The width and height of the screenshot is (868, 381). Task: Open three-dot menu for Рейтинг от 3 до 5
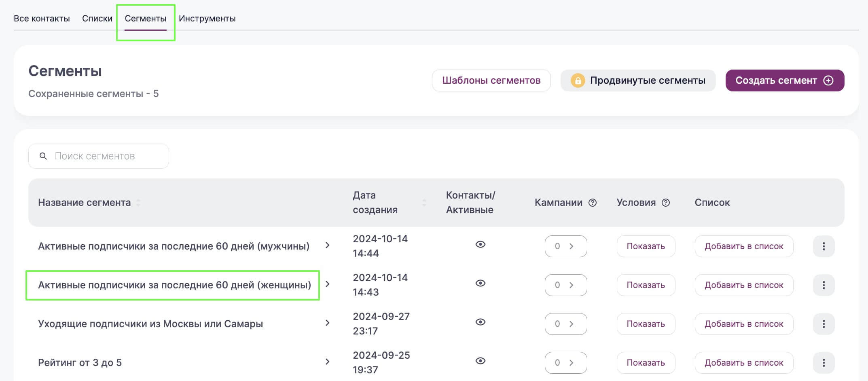(824, 363)
